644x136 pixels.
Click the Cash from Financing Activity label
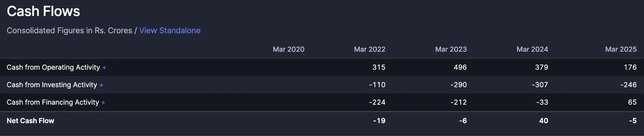(x=53, y=102)
